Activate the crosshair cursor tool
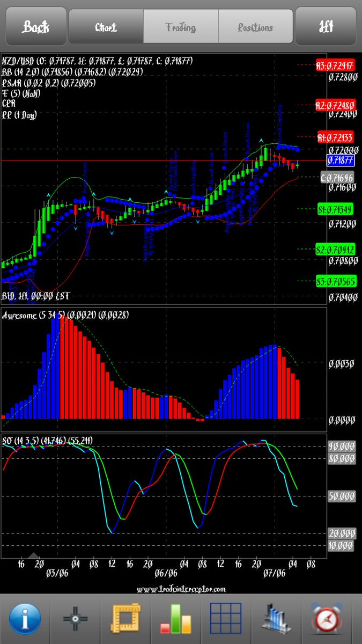The width and height of the screenshot is (362, 644). point(75,618)
